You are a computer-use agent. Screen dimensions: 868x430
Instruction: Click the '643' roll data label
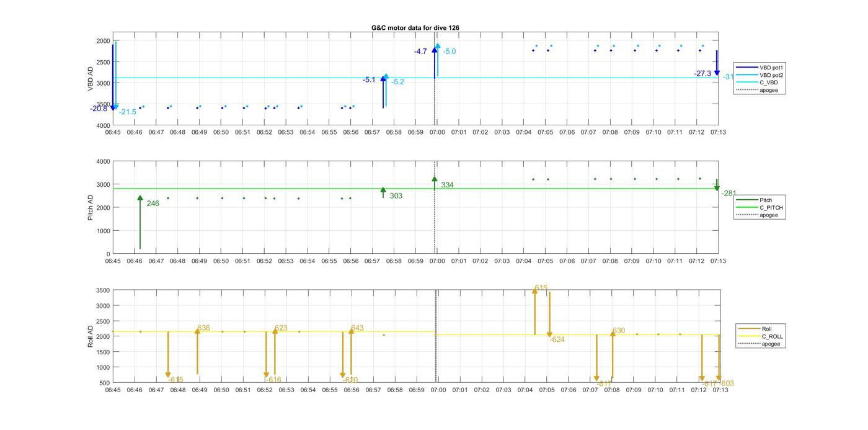(358, 328)
